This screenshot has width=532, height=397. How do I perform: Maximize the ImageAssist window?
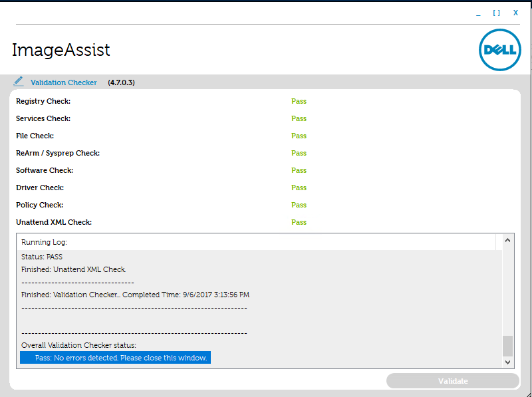point(496,13)
